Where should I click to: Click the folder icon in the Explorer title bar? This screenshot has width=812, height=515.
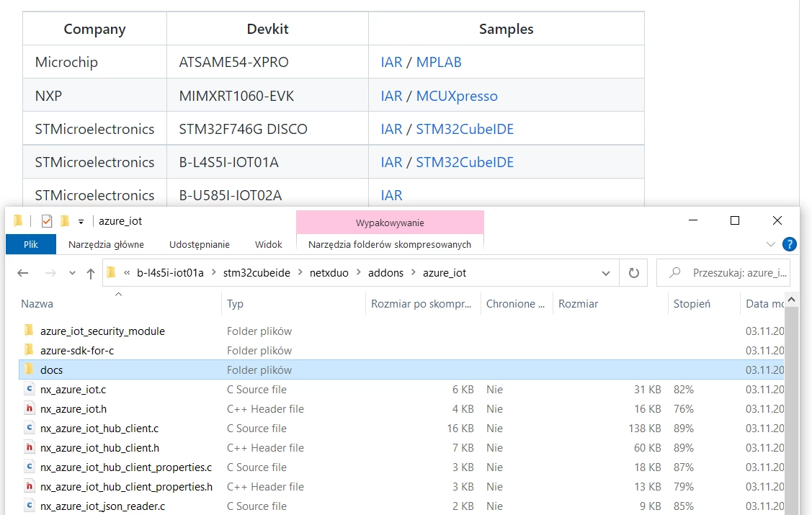coord(18,221)
